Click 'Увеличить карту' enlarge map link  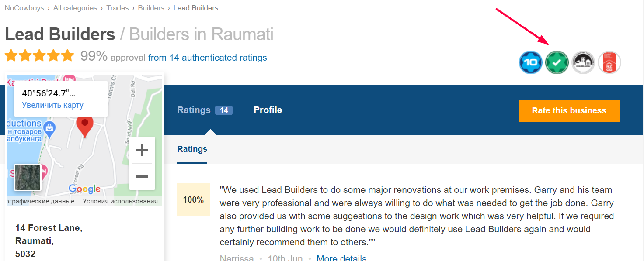click(52, 105)
